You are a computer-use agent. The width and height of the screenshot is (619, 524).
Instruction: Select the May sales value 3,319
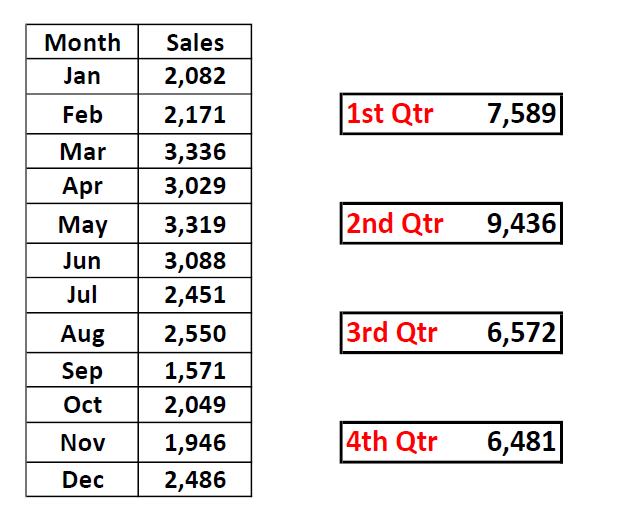[195, 223]
